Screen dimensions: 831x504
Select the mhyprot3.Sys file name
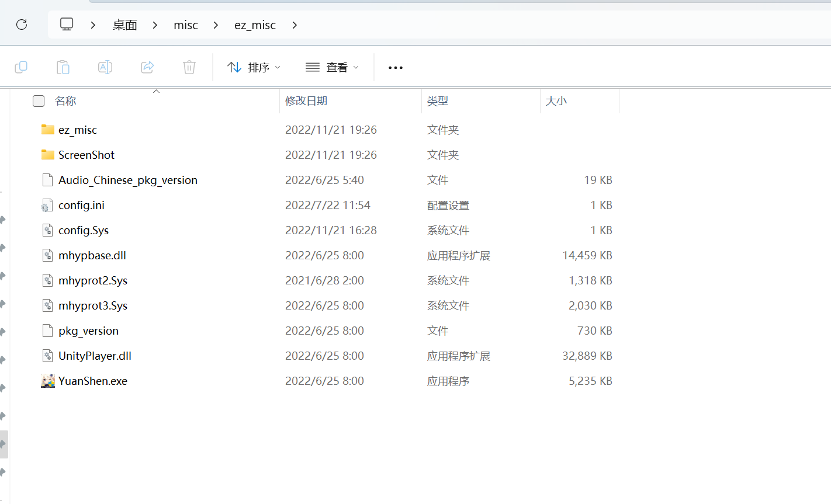click(x=93, y=305)
